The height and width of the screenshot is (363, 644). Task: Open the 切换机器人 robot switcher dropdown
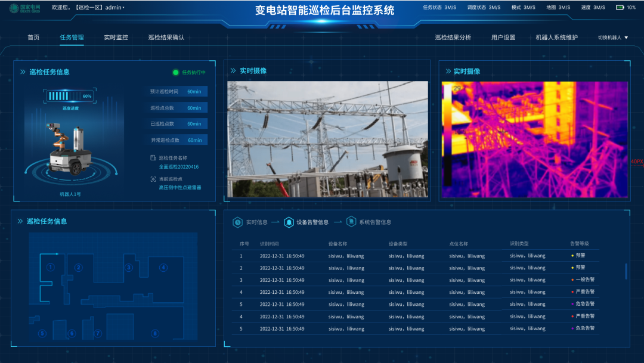(613, 38)
